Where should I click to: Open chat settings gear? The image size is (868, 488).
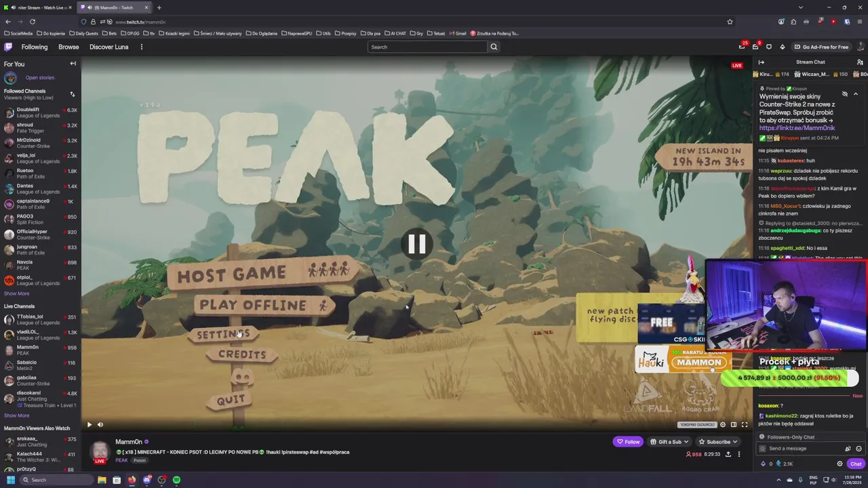(x=840, y=464)
